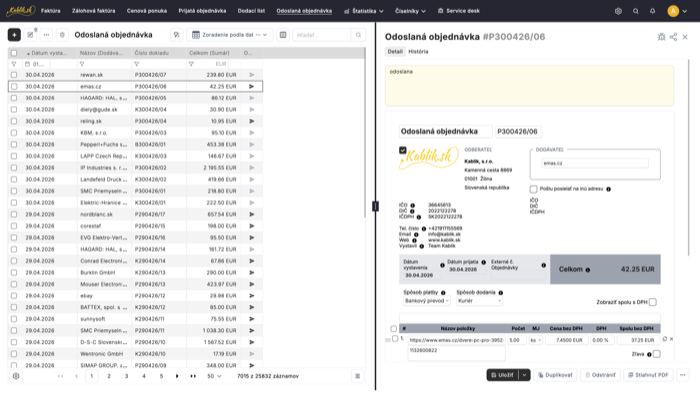
Task: Tick the checkbox for the rewan.sk row
Action: (x=14, y=75)
